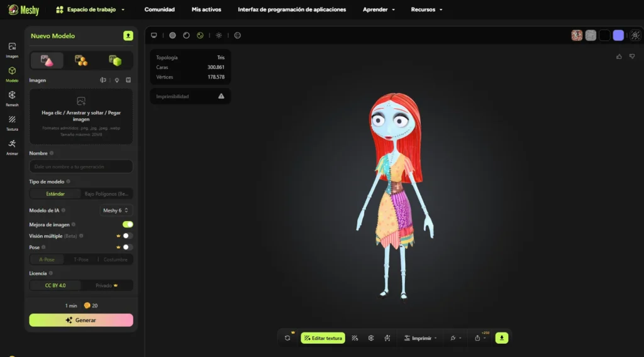Screen dimensions: 644x357
Task: Select the purple color swatch at top right
Action: pyautogui.click(x=618, y=35)
